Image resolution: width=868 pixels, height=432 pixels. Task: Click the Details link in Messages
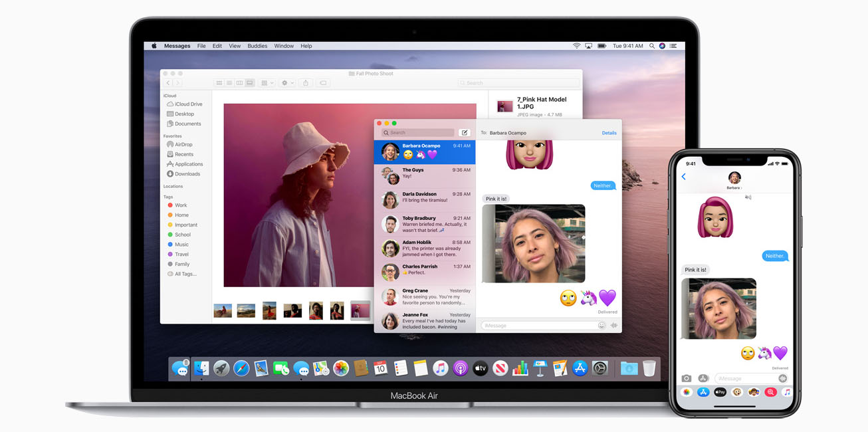(x=609, y=133)
